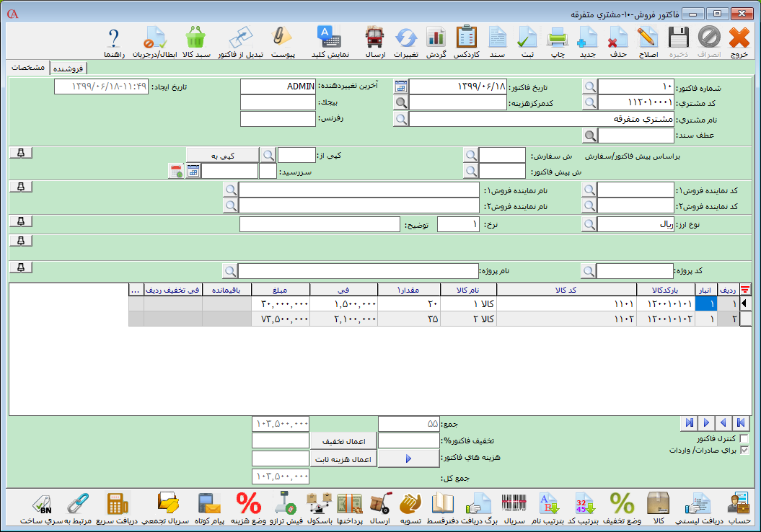Viewport: 761px width, 532px height.
Task: Click the تخفیف فاکتور% input field
Action: (x=408, y=440)
